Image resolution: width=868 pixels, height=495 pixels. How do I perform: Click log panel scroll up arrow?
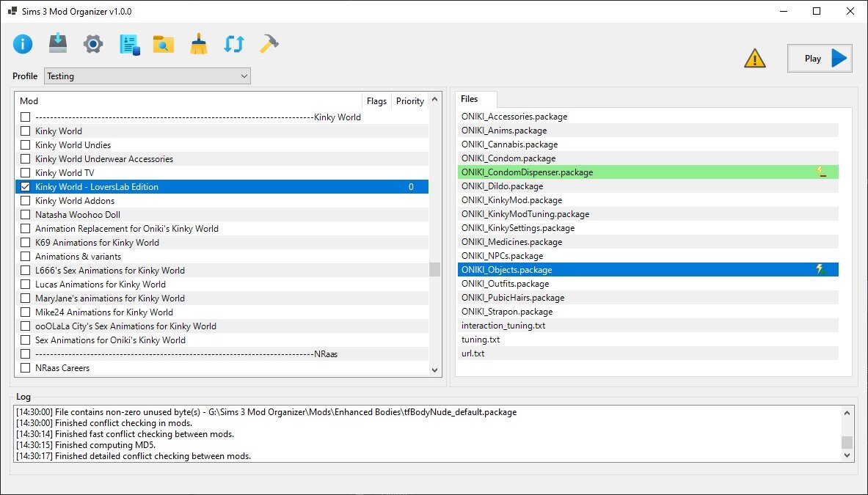(847, 413)
